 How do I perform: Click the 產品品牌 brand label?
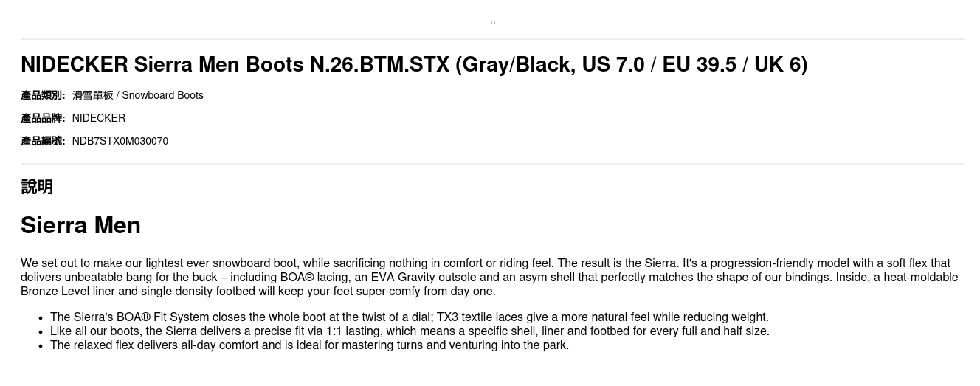[43, 118]
